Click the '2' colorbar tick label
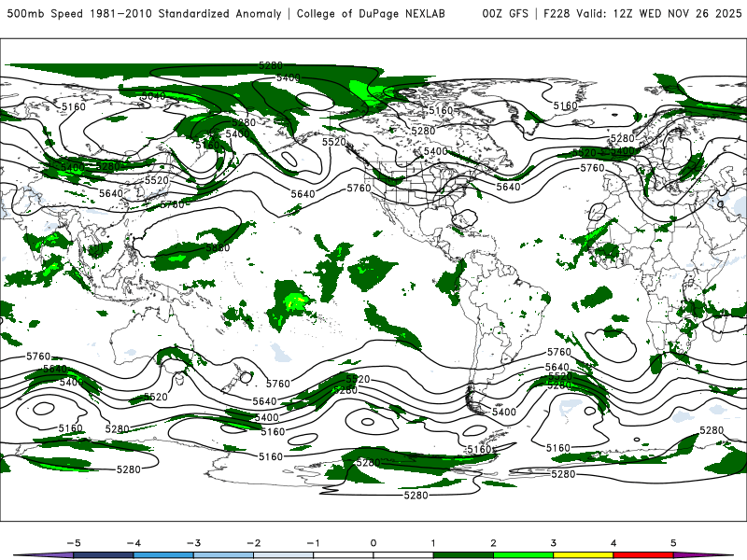Viewport: 747px width, 560px height. (494, 543)
